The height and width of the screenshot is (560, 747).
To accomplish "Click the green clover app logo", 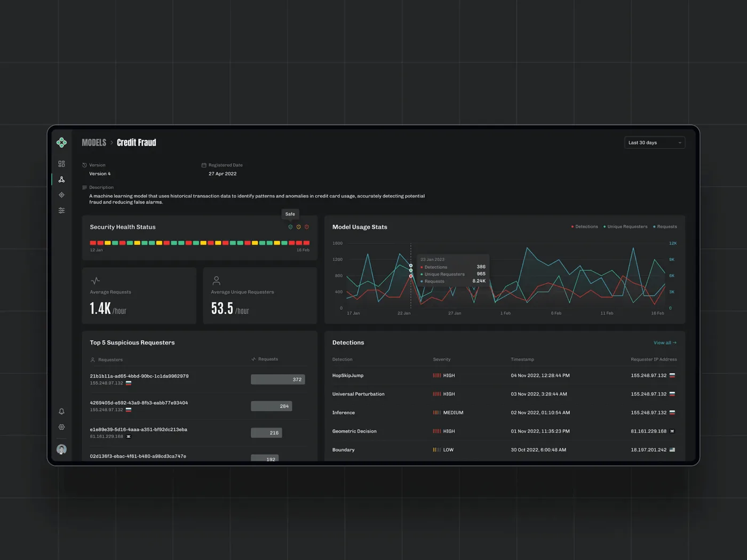I will tap(61, 142).
